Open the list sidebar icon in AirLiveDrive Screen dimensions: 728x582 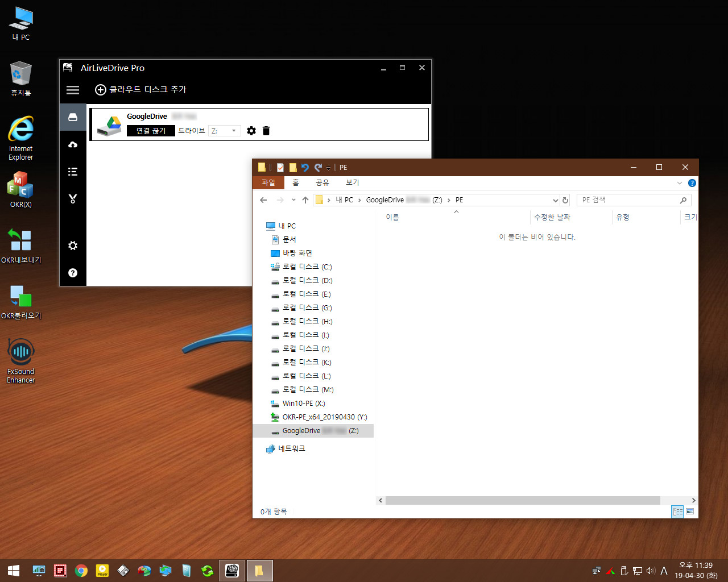coord(73,172)
